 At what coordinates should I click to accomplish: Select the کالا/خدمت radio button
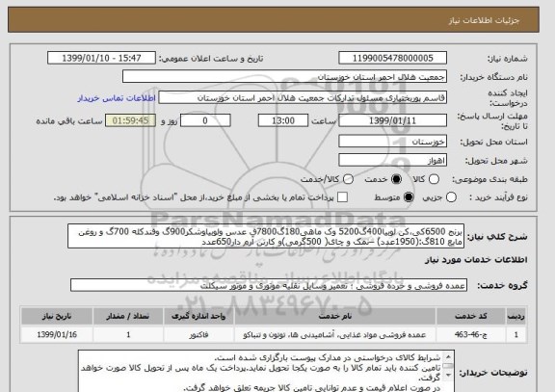[348, 179]
